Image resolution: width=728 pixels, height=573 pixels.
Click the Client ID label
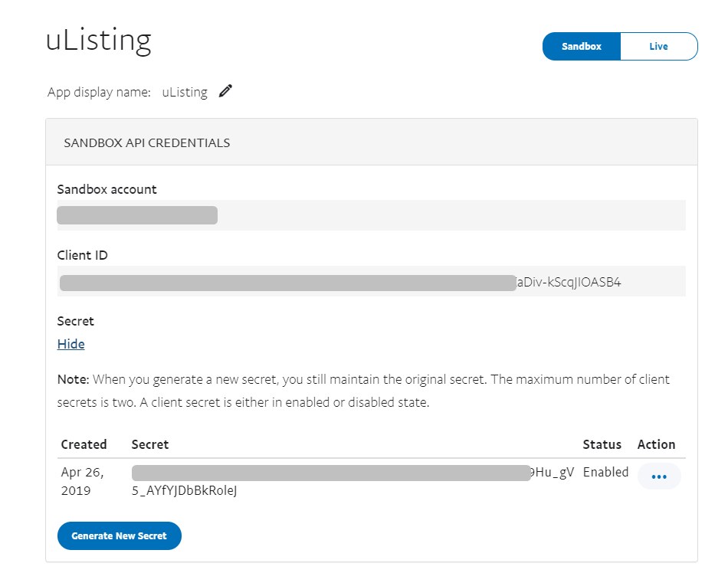82,255
